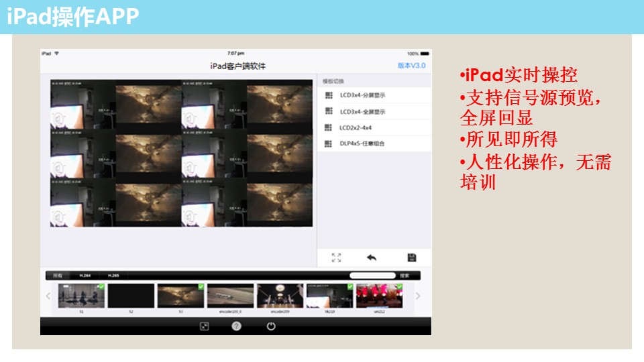The image size is (644, 362).
Task: Click the floppy-disk save icon
Action: pyautogui.click(x=411, y=257)
